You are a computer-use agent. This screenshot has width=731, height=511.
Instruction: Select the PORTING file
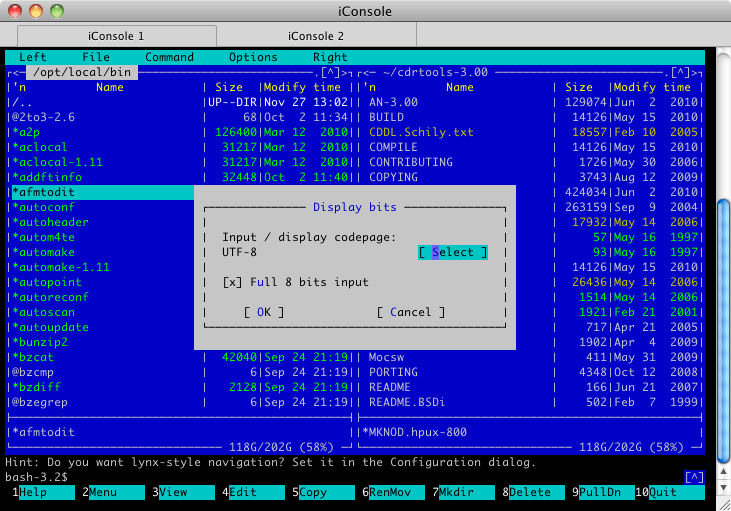click(530, 372)
